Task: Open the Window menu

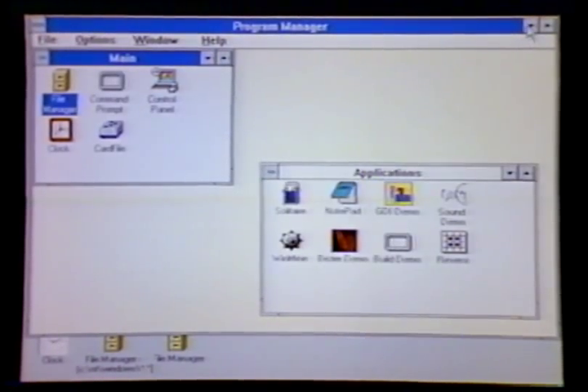Action: coord(155,41)
